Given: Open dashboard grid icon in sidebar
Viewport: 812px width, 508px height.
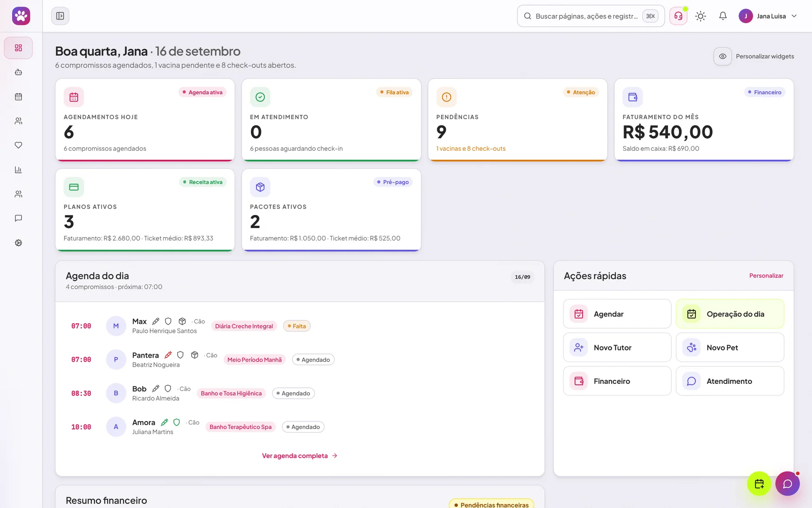Looking at the screenshot, I should point(18,48).
